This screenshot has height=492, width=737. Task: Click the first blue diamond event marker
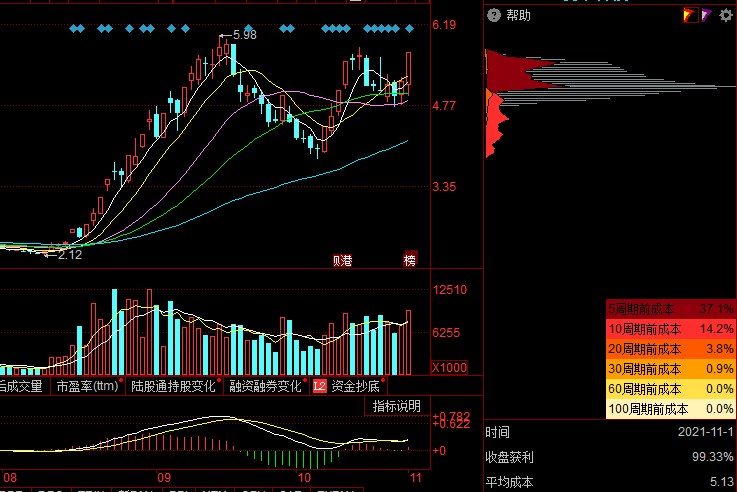tap(74, 29)
